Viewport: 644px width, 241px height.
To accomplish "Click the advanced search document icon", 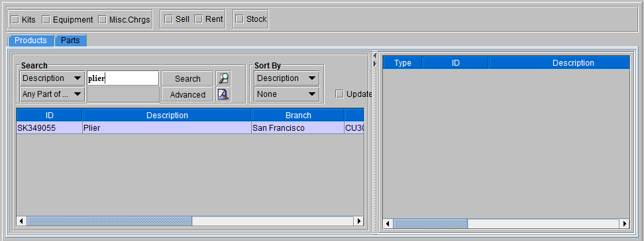I will [223, 94].
